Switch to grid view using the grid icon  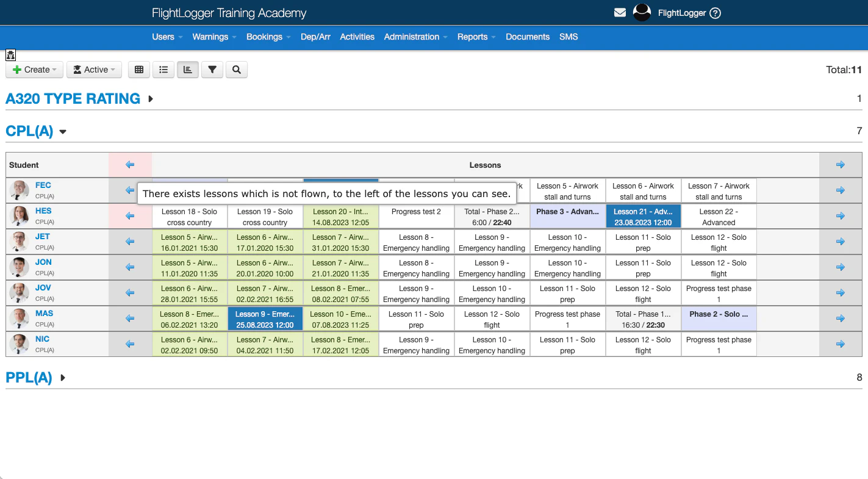point(138,70)
